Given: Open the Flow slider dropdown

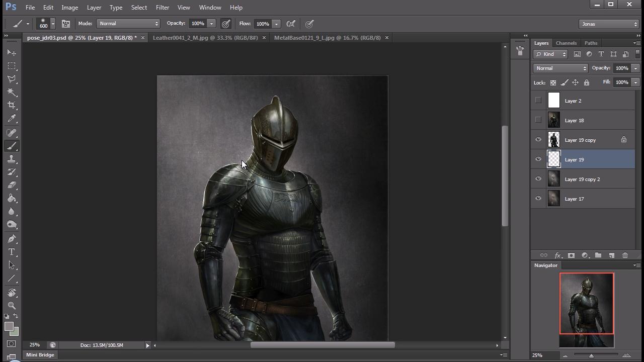Looking at the screenshot, I should pos(276,24).
